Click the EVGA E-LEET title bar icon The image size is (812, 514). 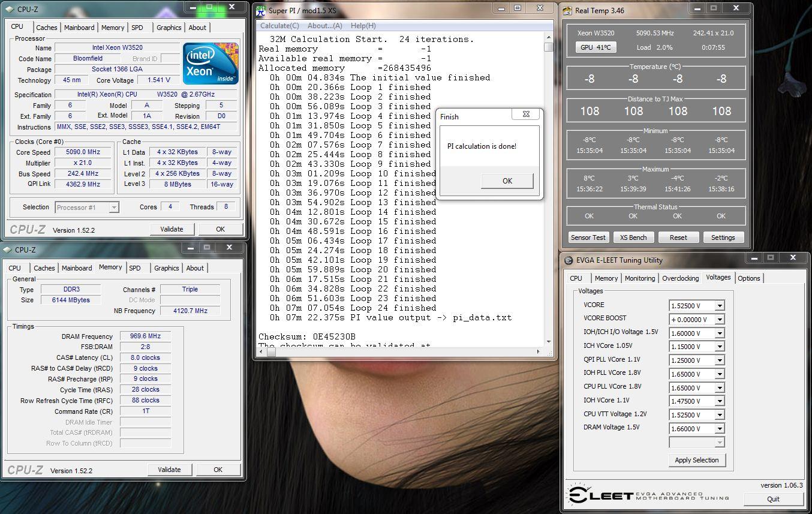click(569, 260)
